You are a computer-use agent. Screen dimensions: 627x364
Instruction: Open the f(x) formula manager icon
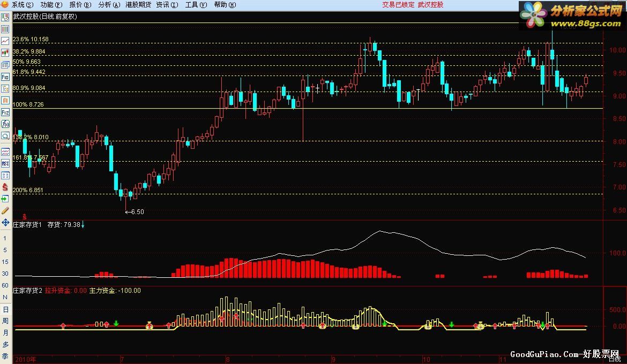coord(5,124)
